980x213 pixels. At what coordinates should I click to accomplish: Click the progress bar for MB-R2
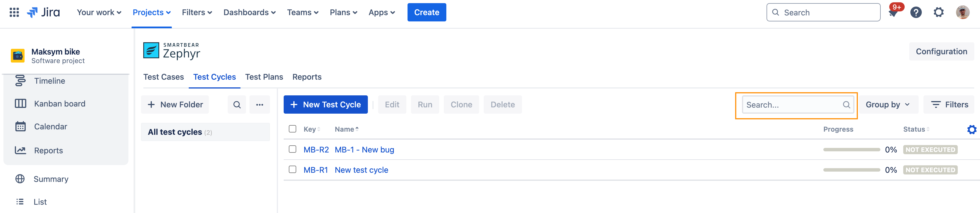click(851, 150)
